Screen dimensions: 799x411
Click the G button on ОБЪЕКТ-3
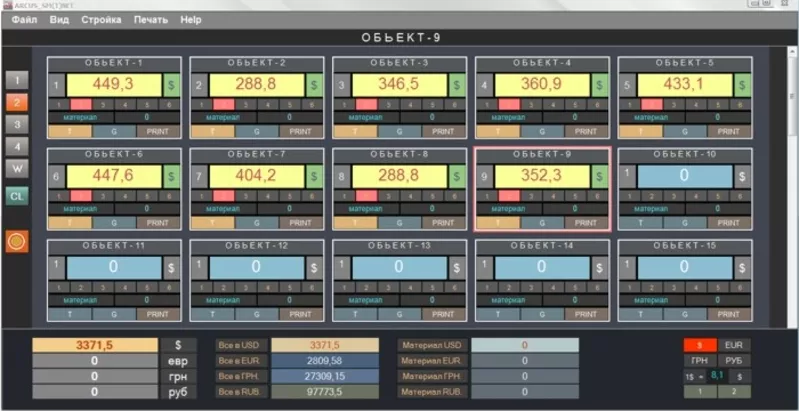[400, 131]
